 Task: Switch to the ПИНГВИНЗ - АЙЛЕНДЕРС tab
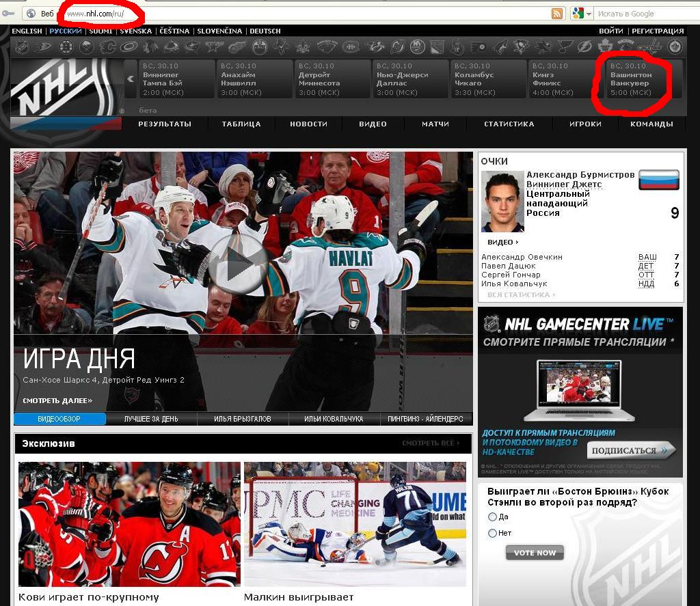click(x=425, y=419)
